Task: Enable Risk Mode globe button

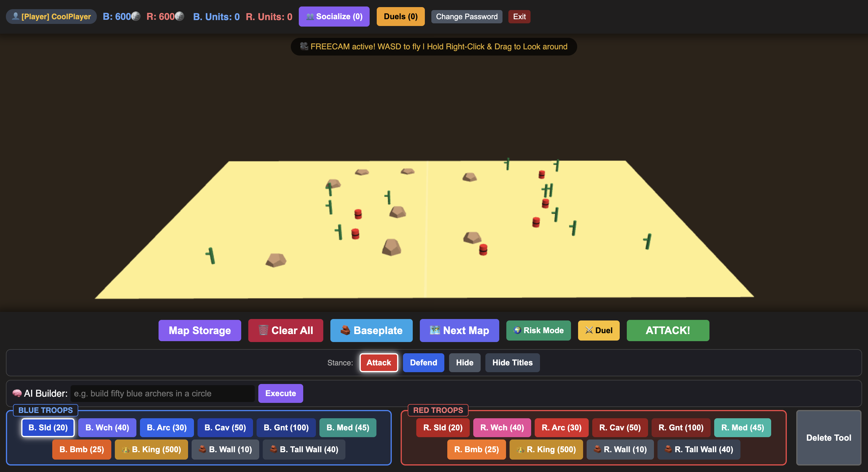Action: [539, 331]
